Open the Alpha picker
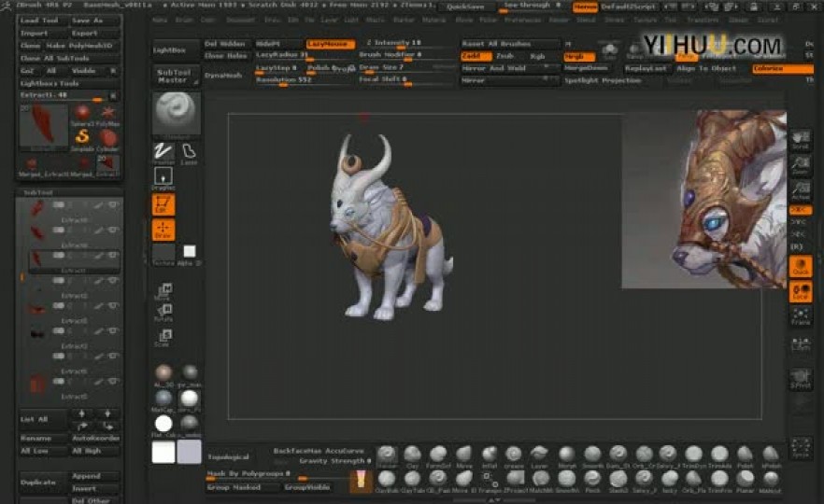Screen dimensions: 824x504 (x=189, y=254)
